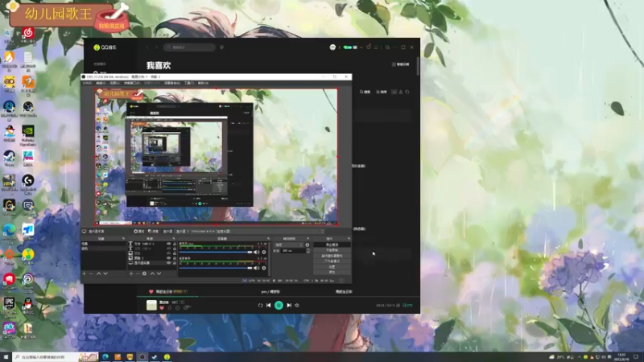Remove the selected source in OBS
This screenshot has width=644, height=362.
coord(138,274)
